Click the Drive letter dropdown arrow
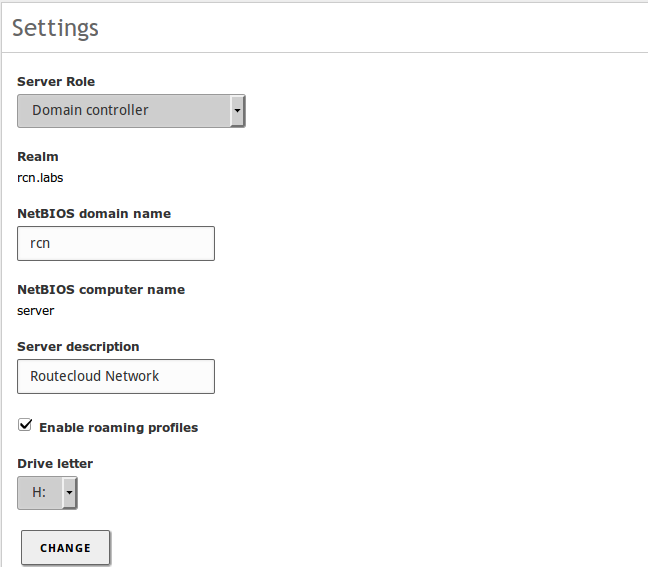This screenshot has width=648, height=567. click(x=69, y=493)
